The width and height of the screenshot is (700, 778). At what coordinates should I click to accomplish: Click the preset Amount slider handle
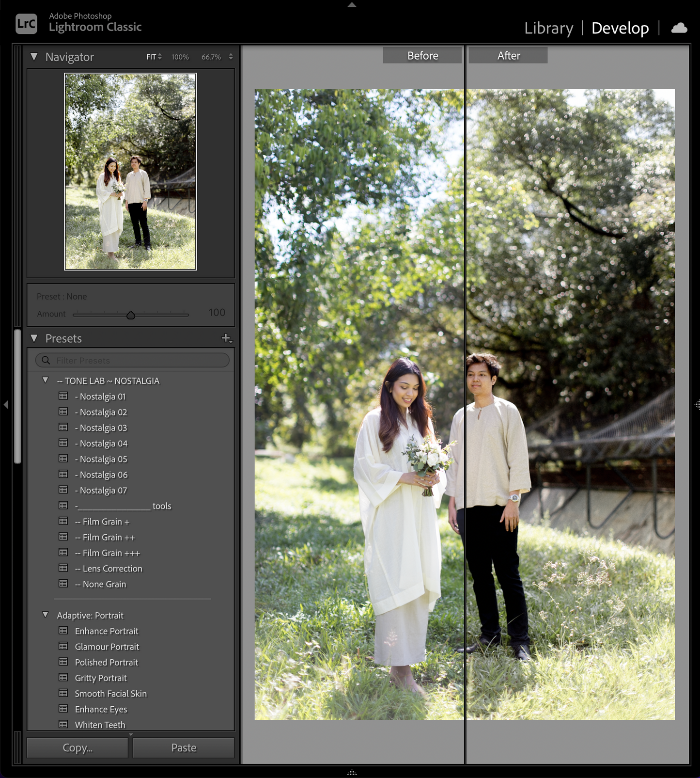click(x=131, y=315)
